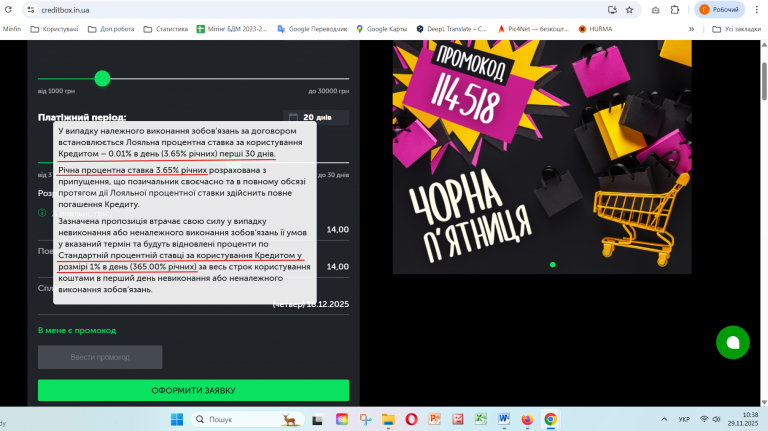Click the camera screenshot extension icon
The height and width of the screenshot is (431, 768).
655,10
